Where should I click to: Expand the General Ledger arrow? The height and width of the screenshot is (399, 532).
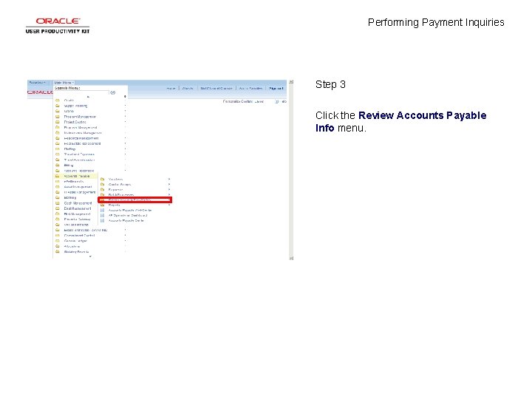click(x=125, y=241)
